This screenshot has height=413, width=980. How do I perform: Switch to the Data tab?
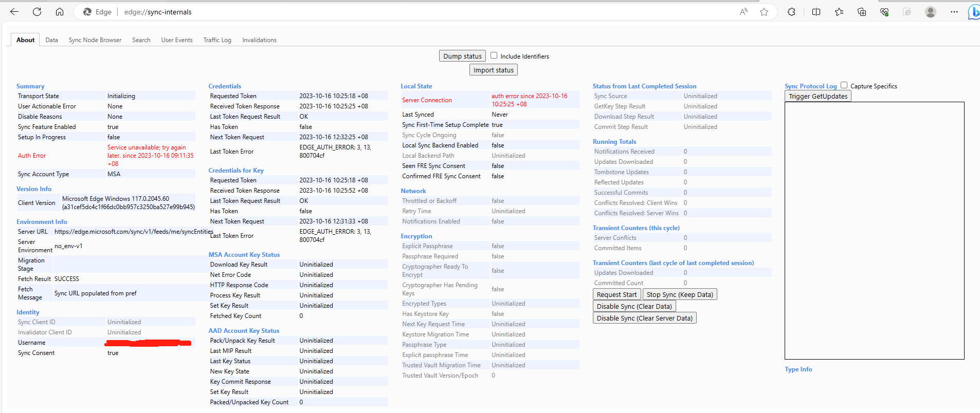51,40
